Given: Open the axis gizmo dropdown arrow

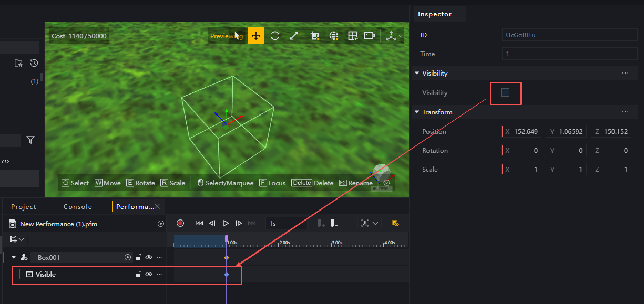Looking at the screenshot, I should point(401,36).
